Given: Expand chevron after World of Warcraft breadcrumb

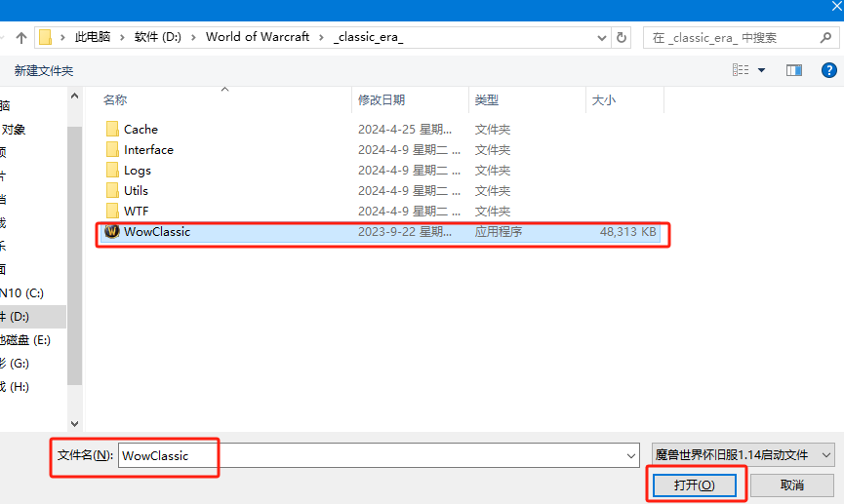Looking at the screenshot, I should (321, 38).
